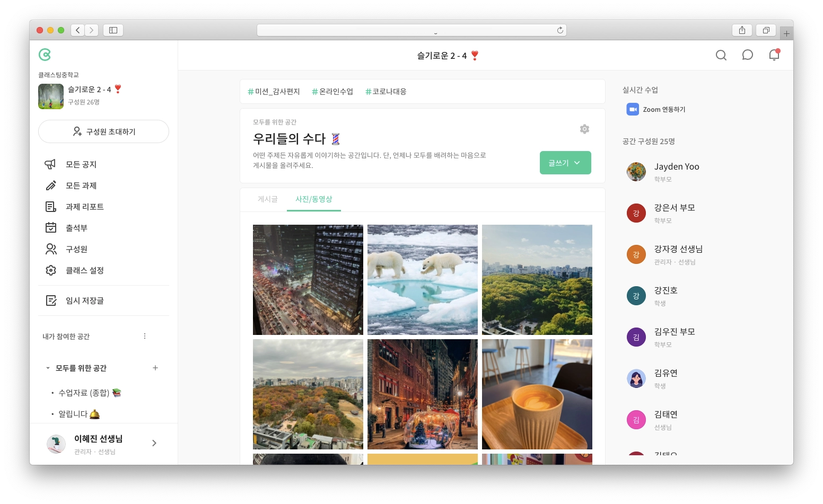The height and width of the screenshot is (504, 823).
Task: Open the green forest skyline photo
Action: pyautogui.click(x=537, y=280)
